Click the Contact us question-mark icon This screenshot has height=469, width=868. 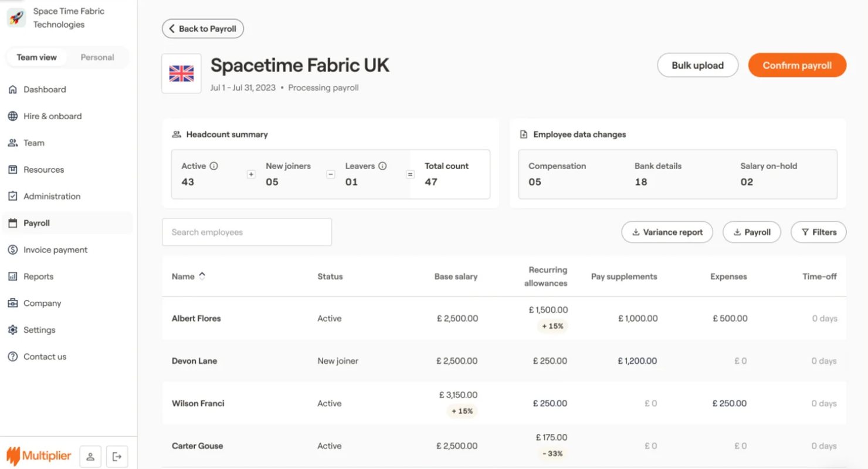pyautogui.click(x=13, y=357)
